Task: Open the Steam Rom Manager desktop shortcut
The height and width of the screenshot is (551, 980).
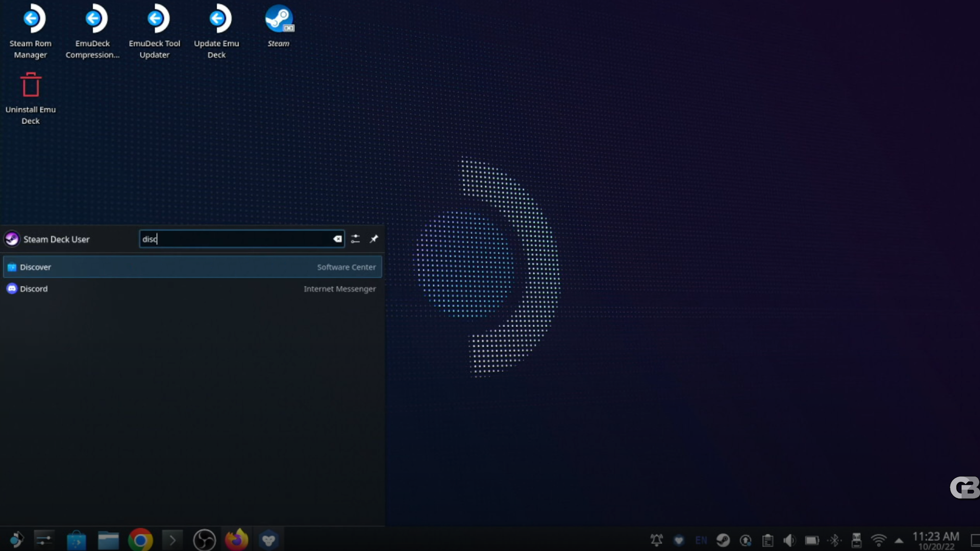Action: 30,31
